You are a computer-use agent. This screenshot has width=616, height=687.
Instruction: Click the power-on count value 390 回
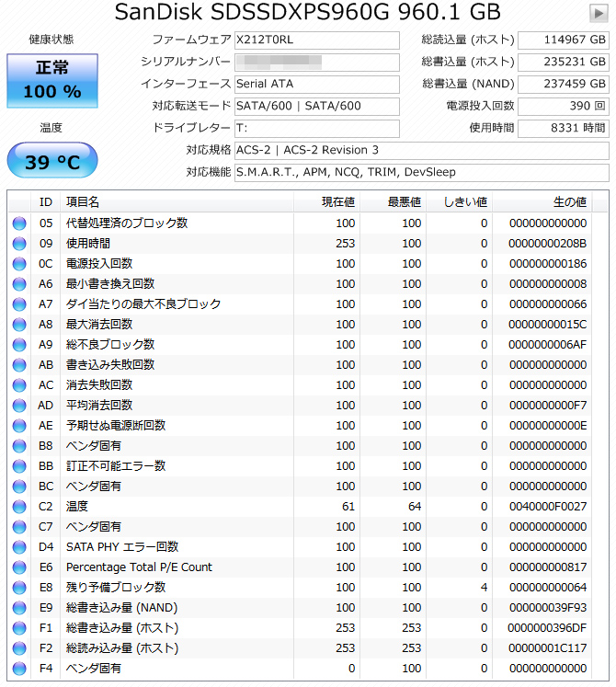pyautogui.click(x=563, y=106)
